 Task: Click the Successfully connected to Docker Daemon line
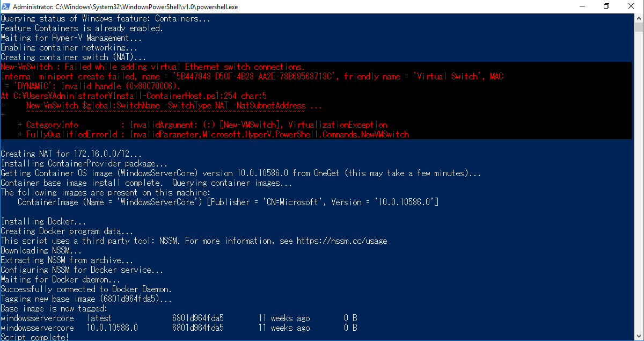[86, 289]
